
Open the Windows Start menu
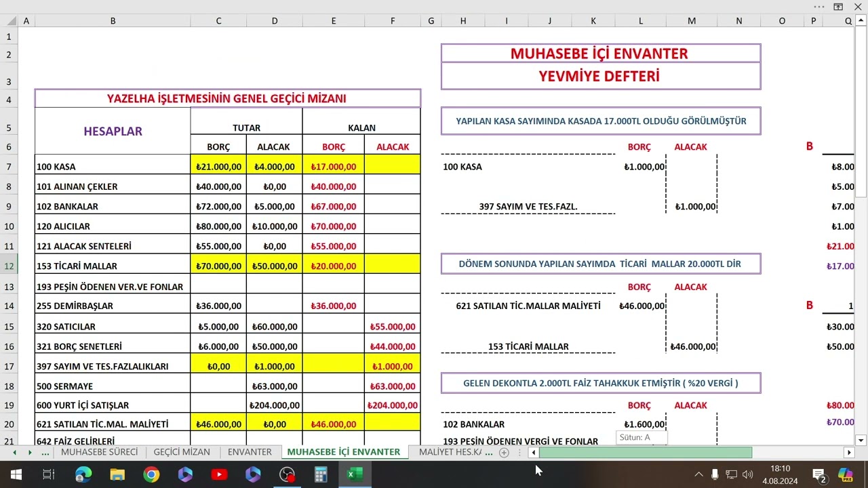[16, 474]
